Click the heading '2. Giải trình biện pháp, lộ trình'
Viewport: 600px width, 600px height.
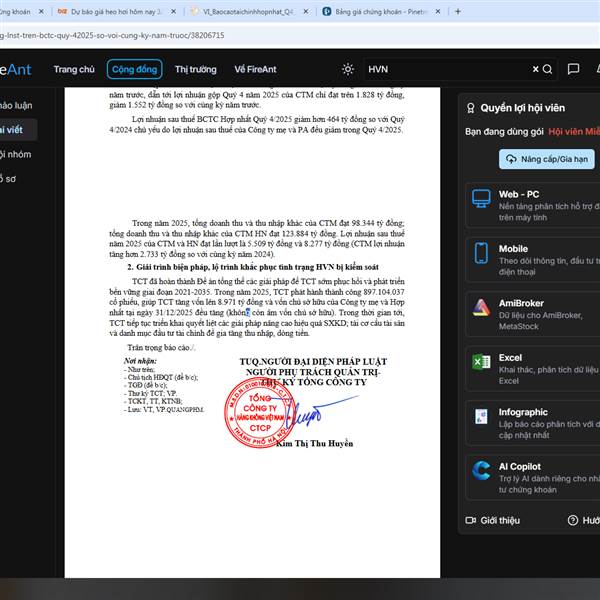click(x=253, y=267)
